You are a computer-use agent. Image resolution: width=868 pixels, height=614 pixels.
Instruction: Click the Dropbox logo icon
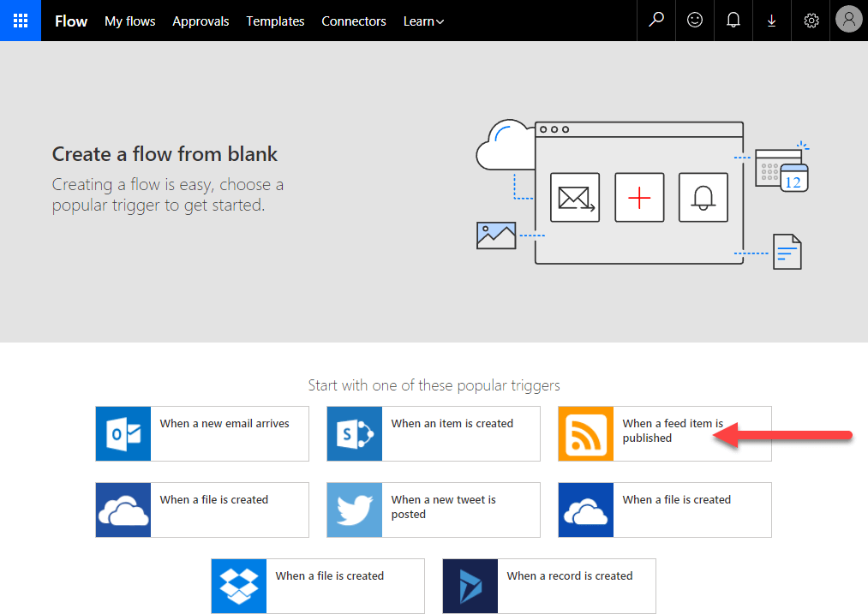(x=239, y=587)
